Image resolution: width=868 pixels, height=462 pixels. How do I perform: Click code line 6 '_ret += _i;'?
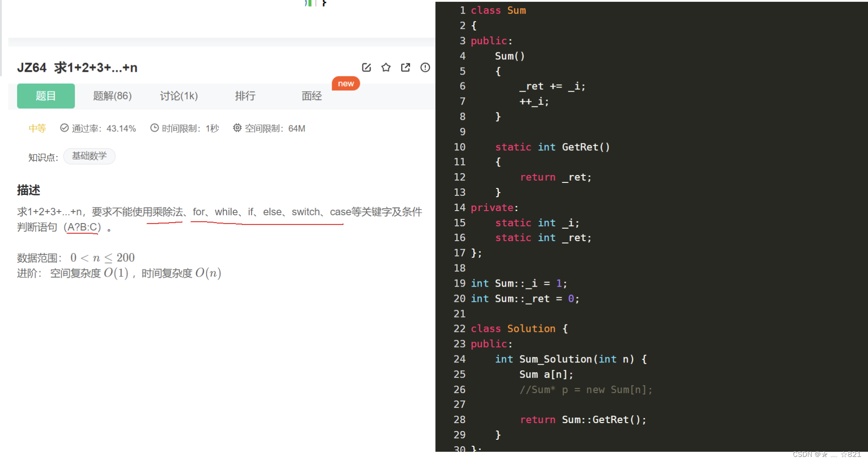click(552, 86)
